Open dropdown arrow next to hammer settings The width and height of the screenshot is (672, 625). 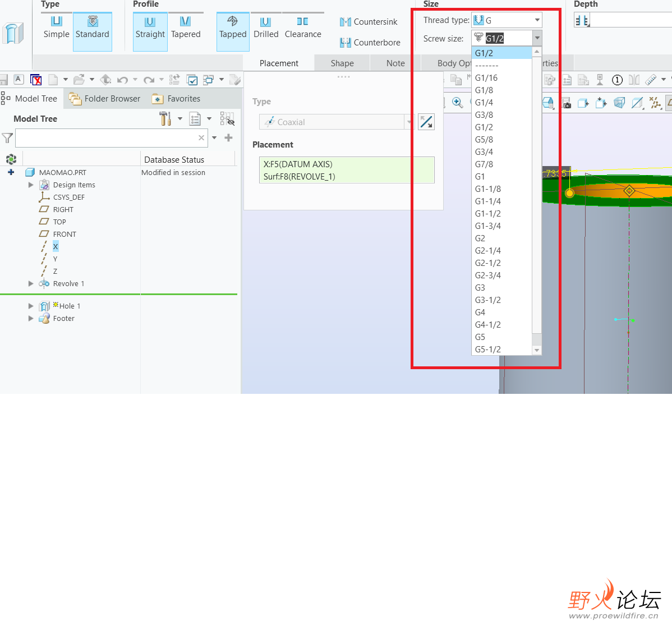tap(180, 119)
